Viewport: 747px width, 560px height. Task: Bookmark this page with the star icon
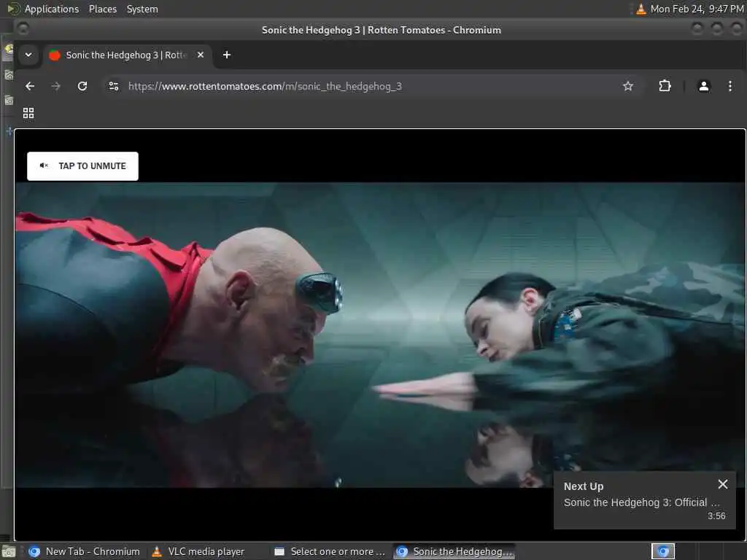point(628,86)
